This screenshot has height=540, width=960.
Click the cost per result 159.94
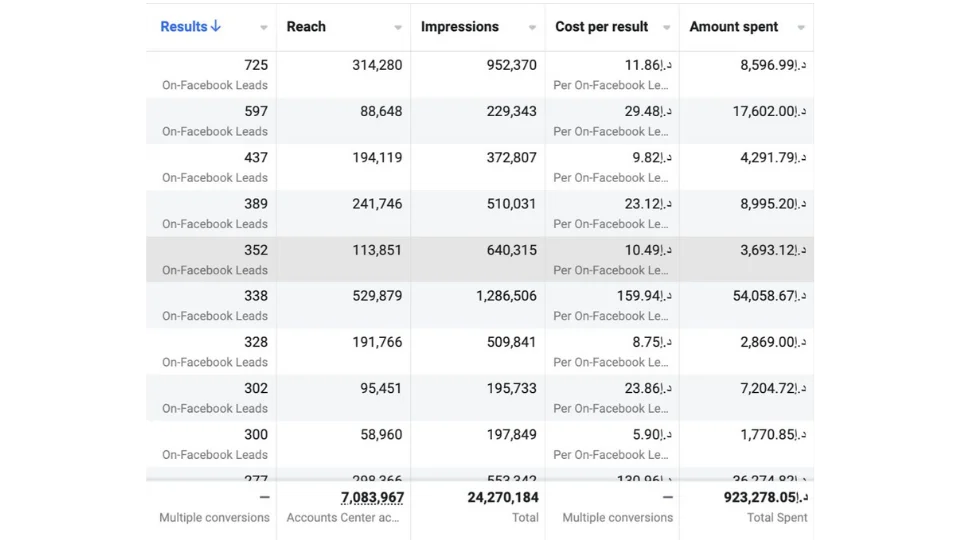click(x=644, y=296)
